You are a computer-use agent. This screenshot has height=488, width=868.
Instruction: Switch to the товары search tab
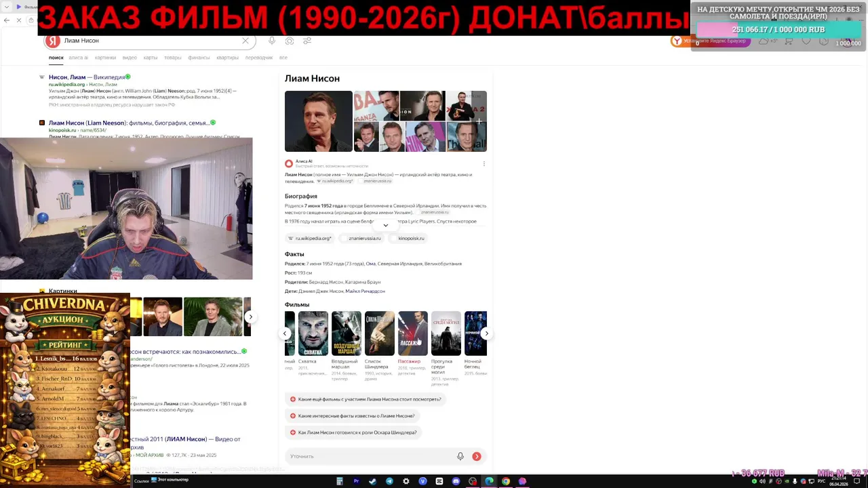(x=173, y=58)
